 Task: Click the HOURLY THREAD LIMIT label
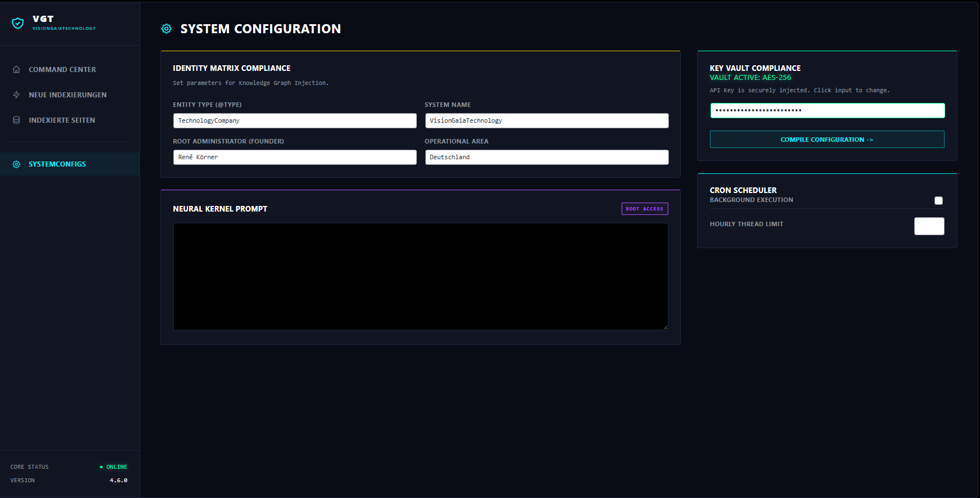(747, 224)
